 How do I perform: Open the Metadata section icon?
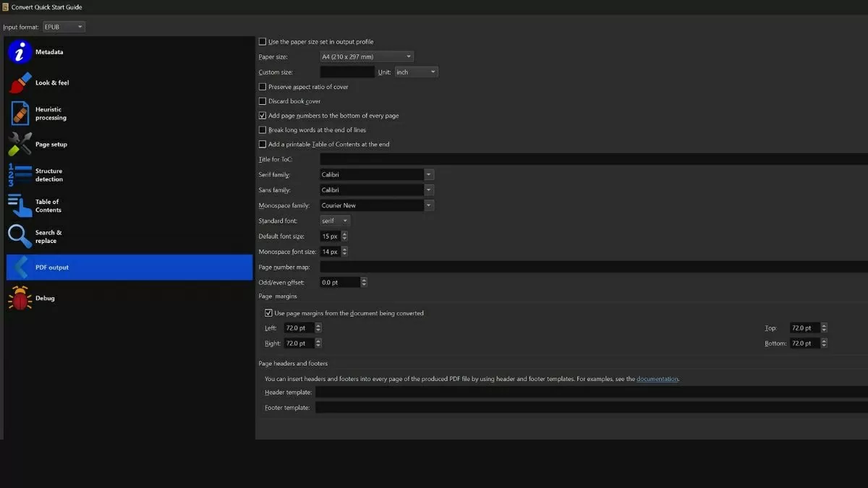coord(20,52)
